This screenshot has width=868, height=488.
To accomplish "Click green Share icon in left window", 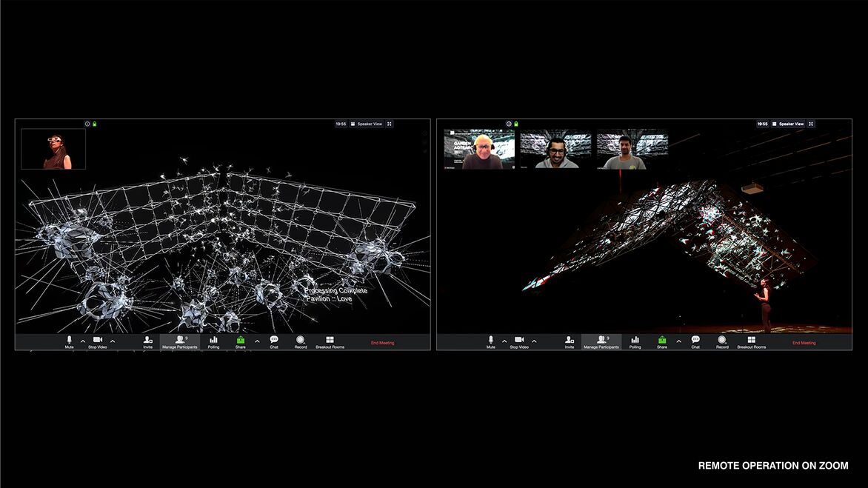I will coord(241,341).
